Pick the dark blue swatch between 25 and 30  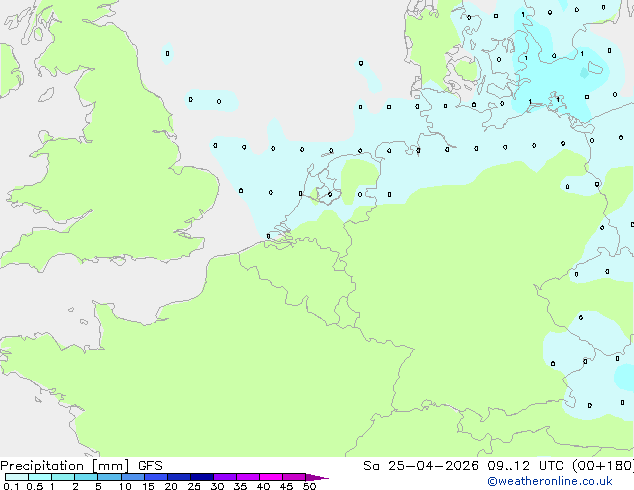pos(201,477)
